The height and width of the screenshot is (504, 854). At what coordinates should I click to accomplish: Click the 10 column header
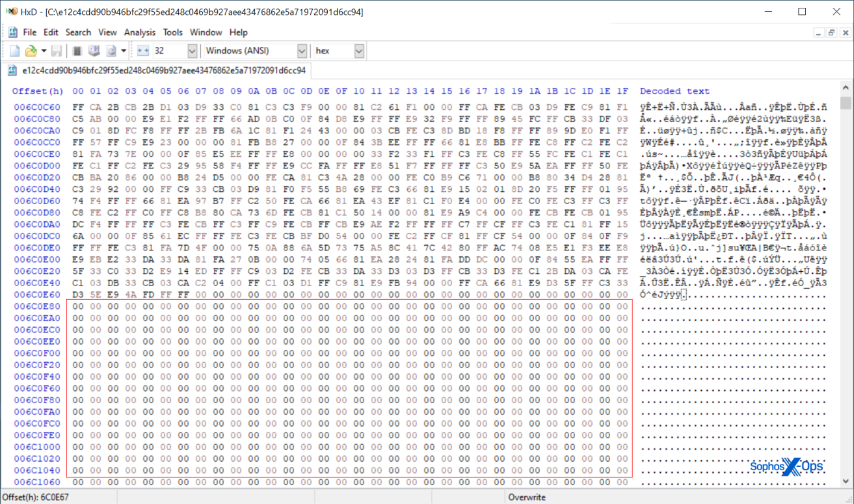click(x=359, y=91)
